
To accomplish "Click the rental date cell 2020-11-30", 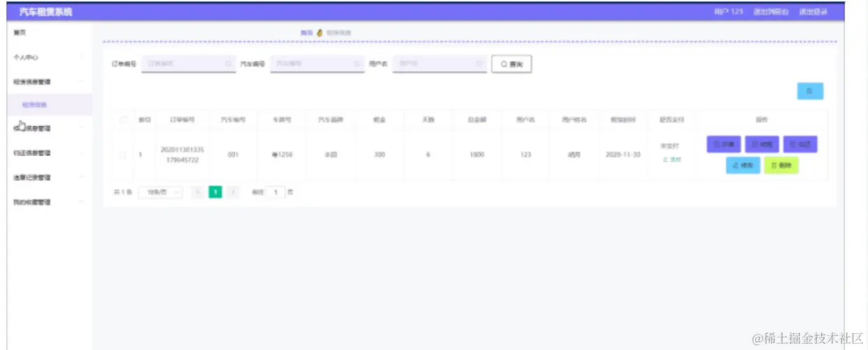I will coord(623,154).
